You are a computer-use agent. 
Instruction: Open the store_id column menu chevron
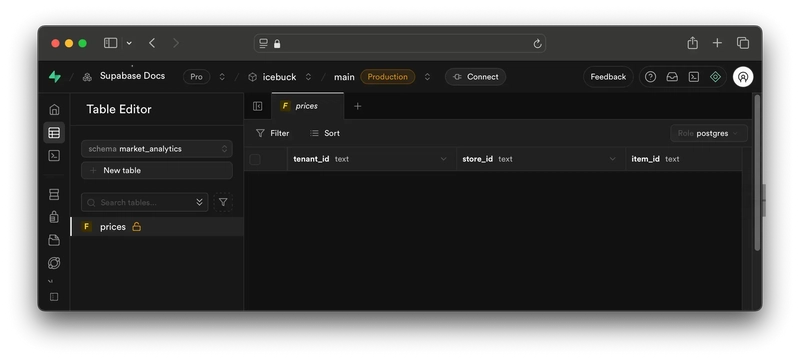pos(612,159)
